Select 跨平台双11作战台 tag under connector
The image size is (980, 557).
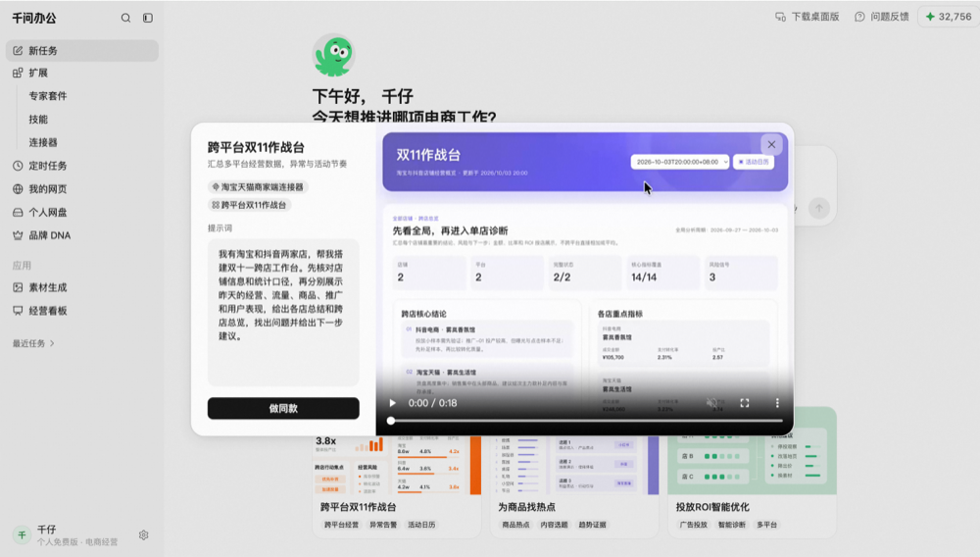tap(249, 205)
